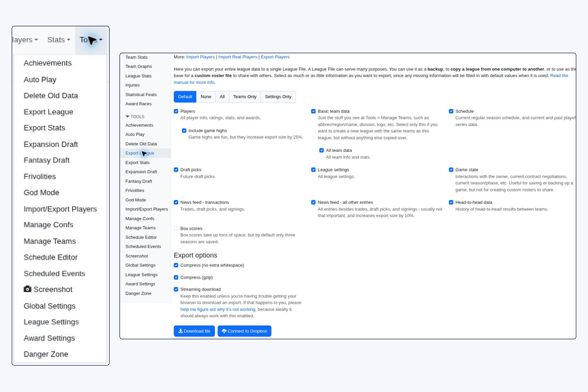Select the All preset button
The width and height of the screenshot is (588, 392).
(x=222, y=97)
